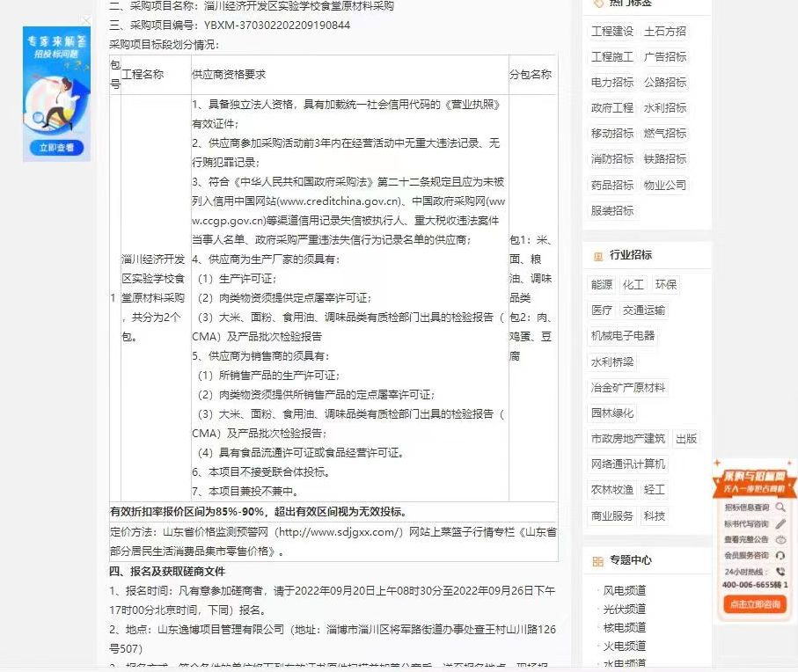Click 立即查看 button on left ad
The image size is (798, 672).
coord(56,147)
